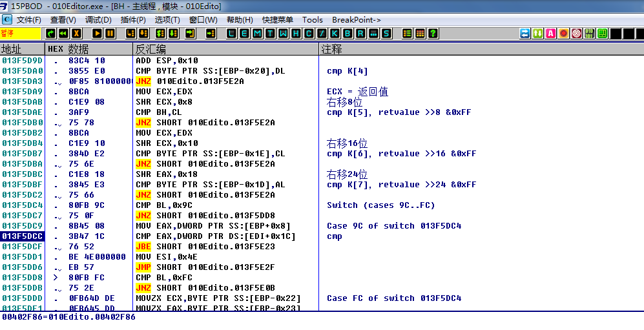Open Run trace via dots icon

tap(373, 34)
